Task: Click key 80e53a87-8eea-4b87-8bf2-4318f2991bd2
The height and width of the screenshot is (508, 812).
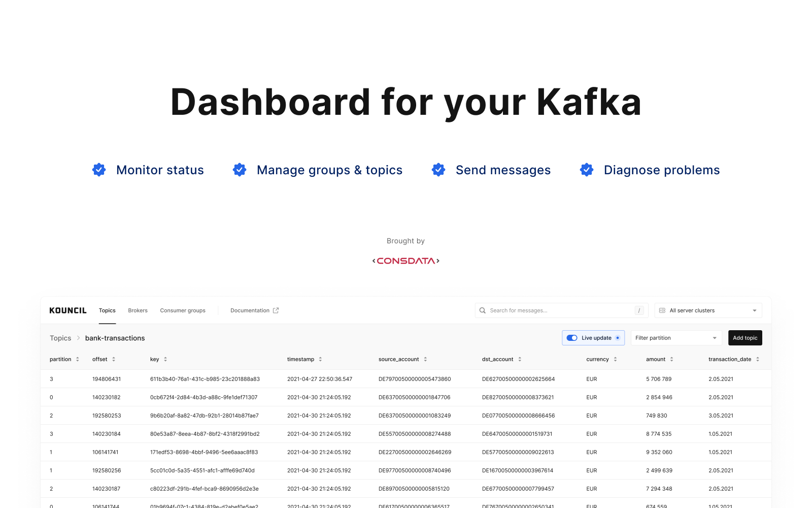Action: (205, 434)
